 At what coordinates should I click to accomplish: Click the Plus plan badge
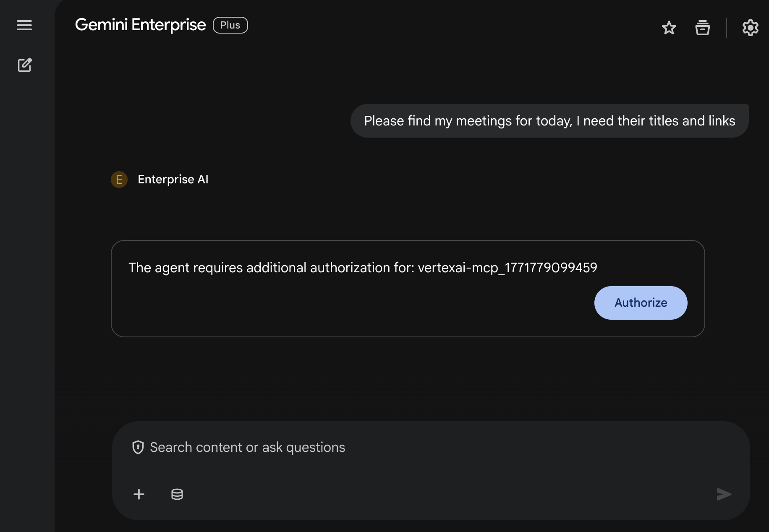click(230, 25)
